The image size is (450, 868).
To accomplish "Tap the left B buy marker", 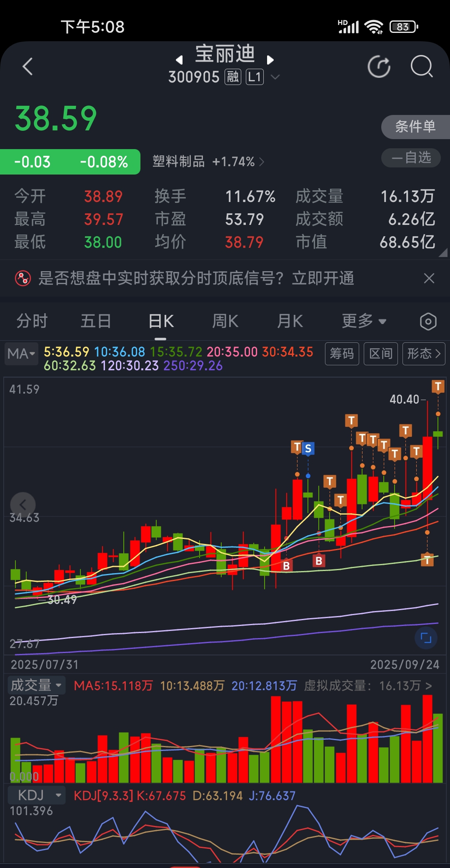I will (x=286, y=566).
